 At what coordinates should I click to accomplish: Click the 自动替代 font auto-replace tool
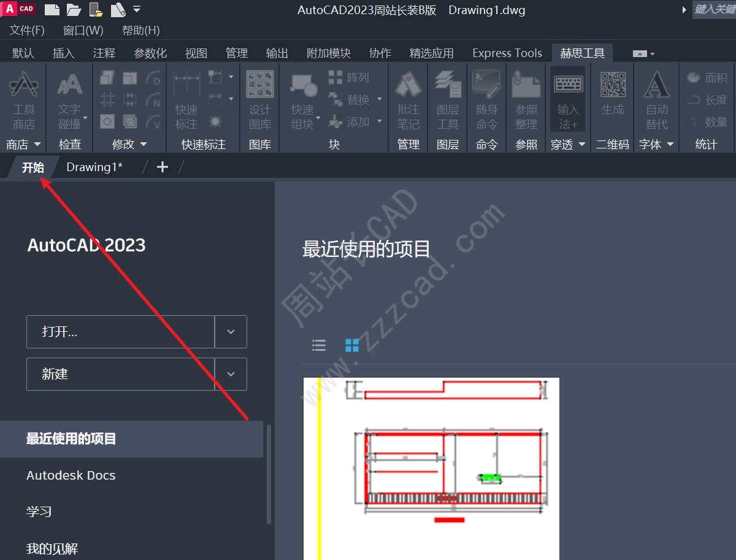click(x=656, y=101)
